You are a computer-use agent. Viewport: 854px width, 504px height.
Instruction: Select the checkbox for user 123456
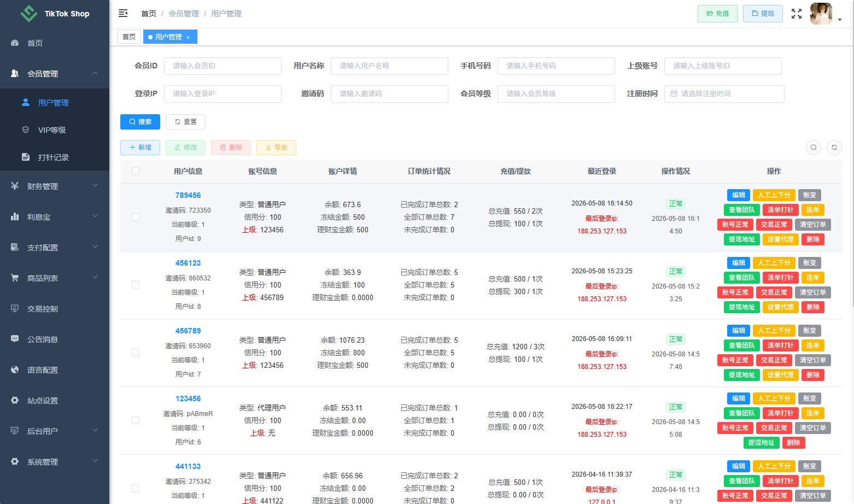click(x=136, y=420)
